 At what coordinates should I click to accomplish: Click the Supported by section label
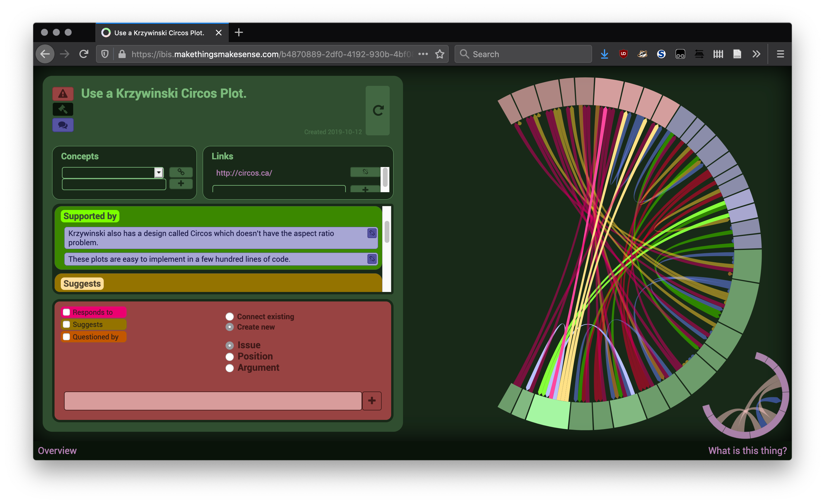[x=90, y=216]
